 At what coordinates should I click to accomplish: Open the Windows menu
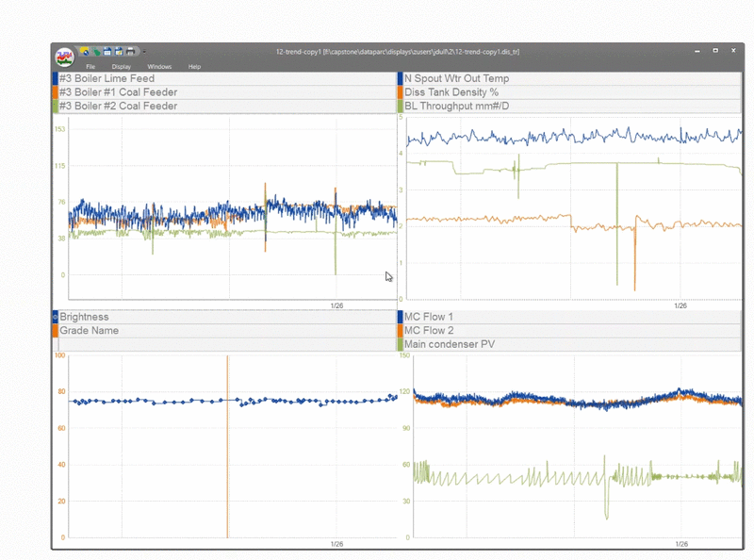click(159, 67)
